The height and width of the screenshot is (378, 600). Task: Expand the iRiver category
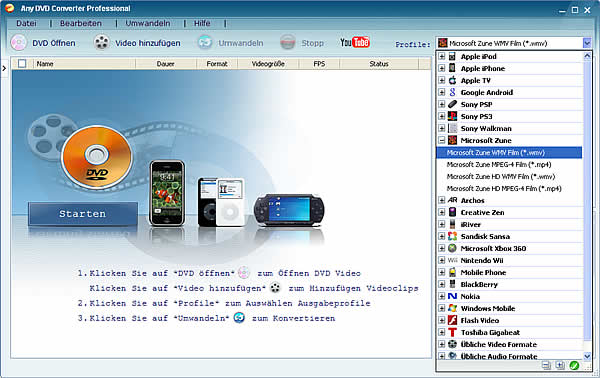(x=442, y=224)
